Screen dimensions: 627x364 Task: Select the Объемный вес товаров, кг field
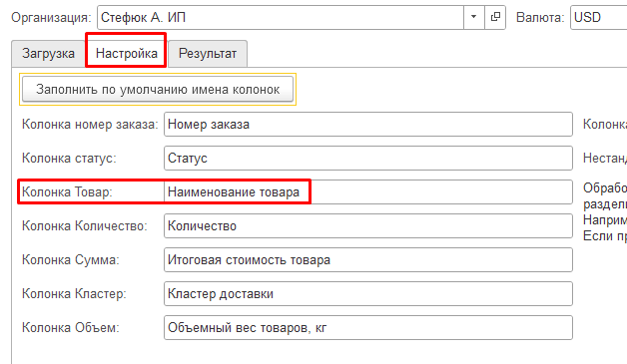[x=367, y=328]
